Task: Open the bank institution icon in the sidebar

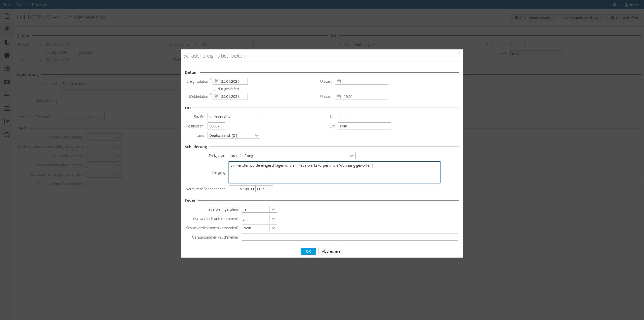Action: click(7, 108)
